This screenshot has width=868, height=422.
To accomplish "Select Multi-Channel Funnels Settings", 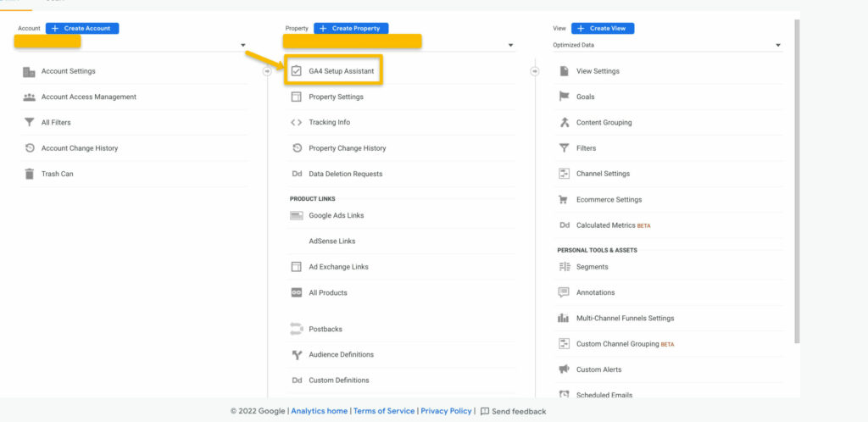I will click(x=625, y=319).
